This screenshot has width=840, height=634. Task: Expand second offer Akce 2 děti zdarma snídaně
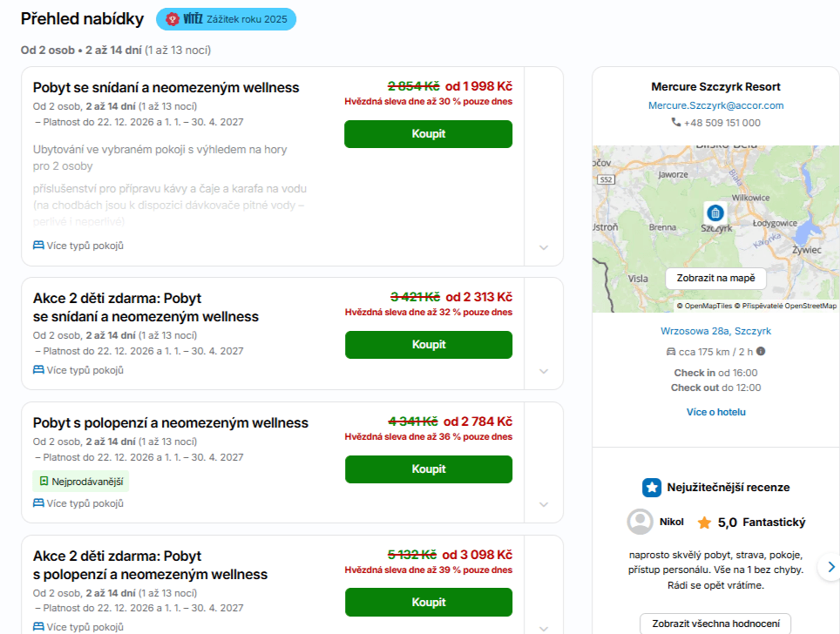544,371
